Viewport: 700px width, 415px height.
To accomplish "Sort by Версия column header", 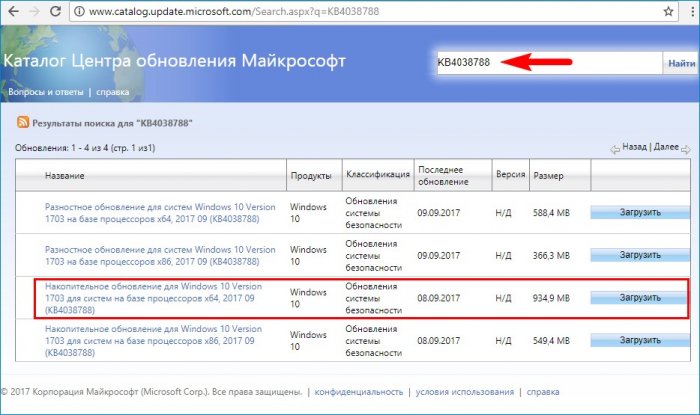I will [510, 174].
